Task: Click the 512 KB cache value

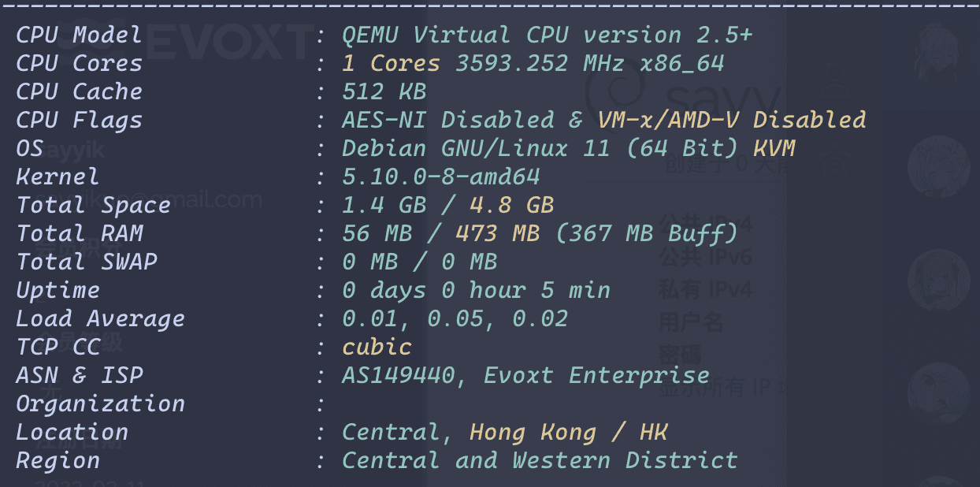Action: point(384,92)
